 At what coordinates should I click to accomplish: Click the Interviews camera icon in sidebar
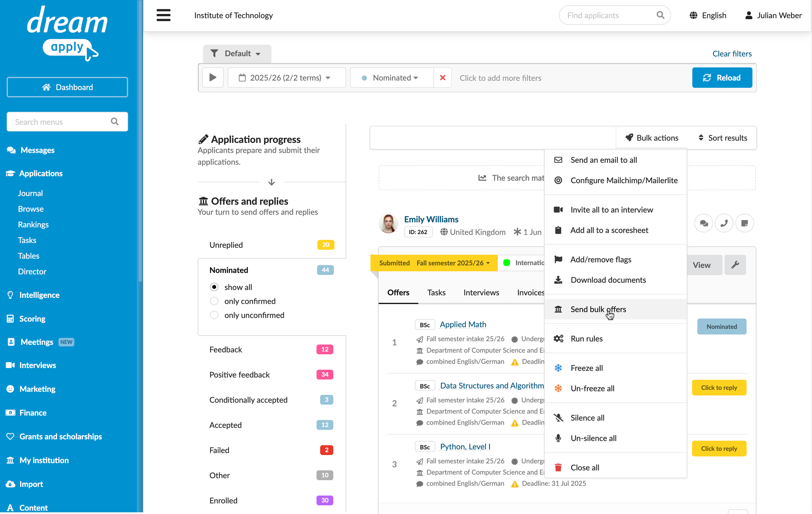pyautogui.click(x=10, y=365)
